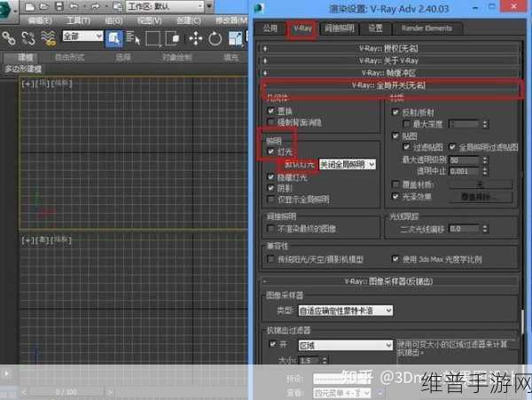Open the 工具(T) menu
The height and width of the screenshot is (400, 532).
click(x=78, y=20)
